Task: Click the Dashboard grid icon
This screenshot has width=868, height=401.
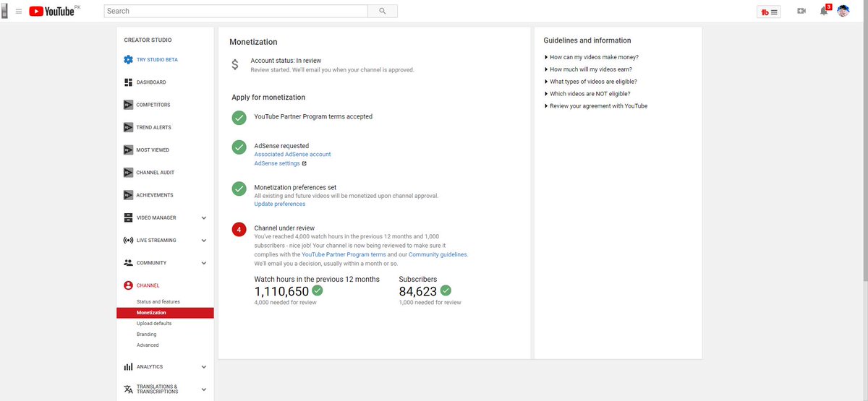Action: click(128, 82)
